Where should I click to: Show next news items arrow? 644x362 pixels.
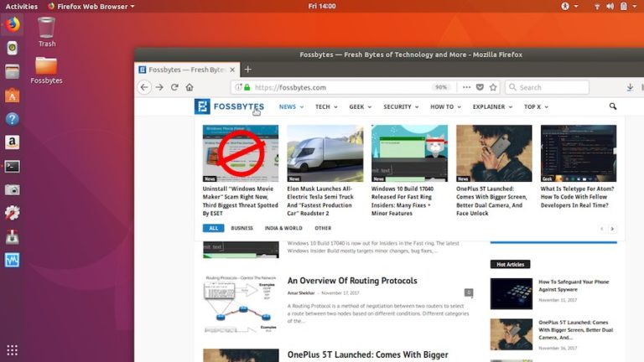tap(612, 229)
